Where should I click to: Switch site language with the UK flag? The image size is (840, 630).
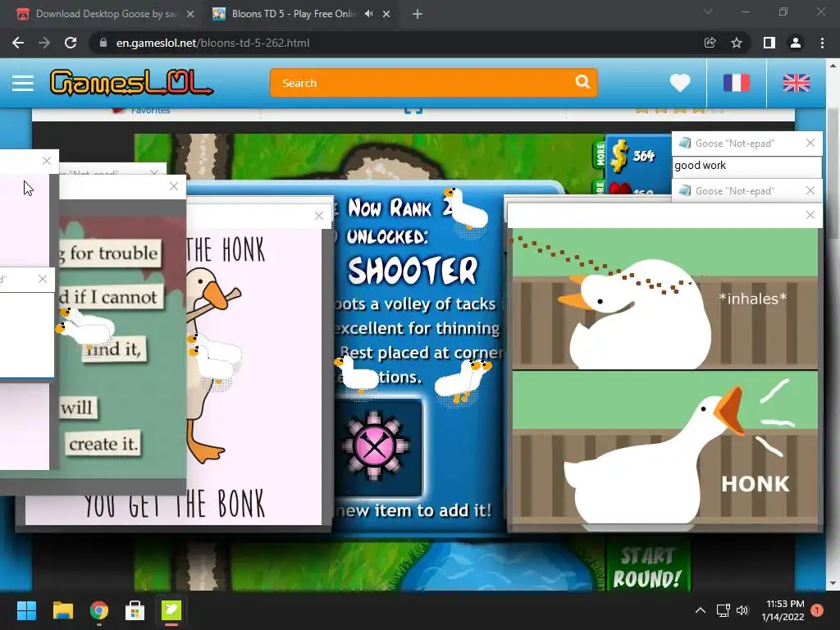point(796,83)
